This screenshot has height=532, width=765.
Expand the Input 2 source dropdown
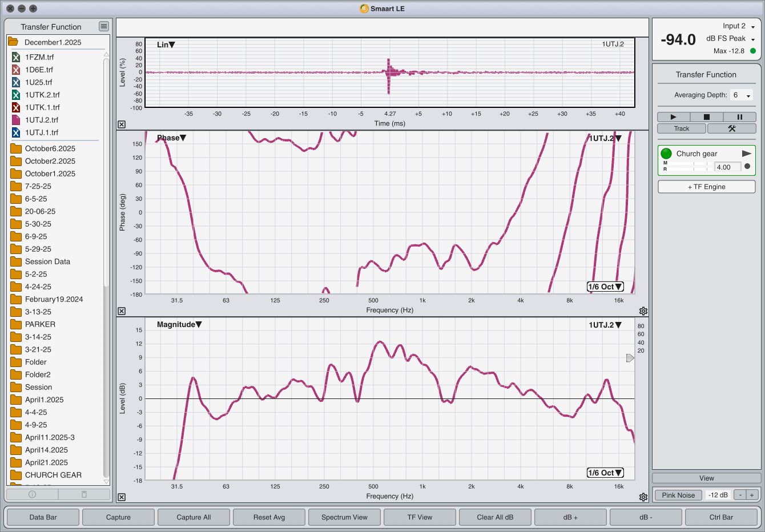[752, 27]
